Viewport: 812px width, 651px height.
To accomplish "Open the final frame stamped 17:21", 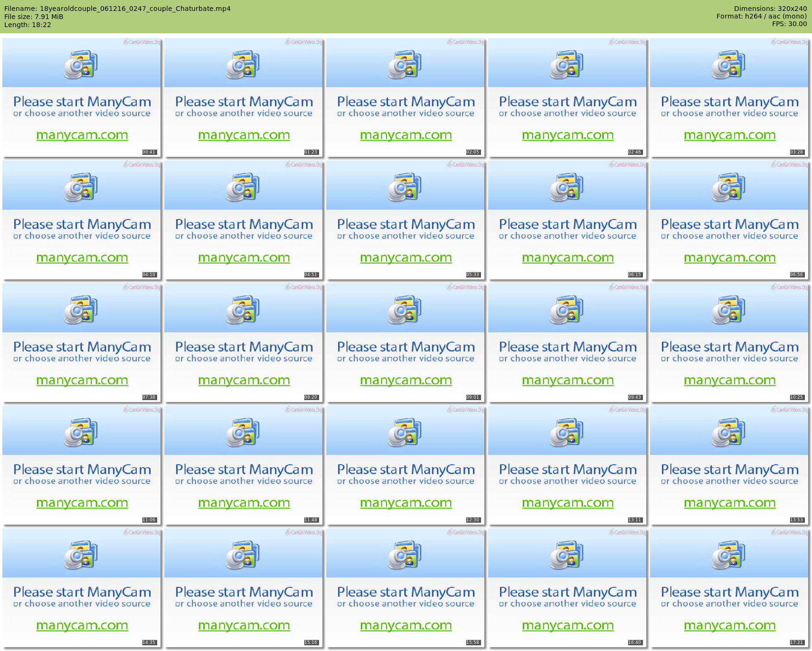I will click(x=729, y=588).
